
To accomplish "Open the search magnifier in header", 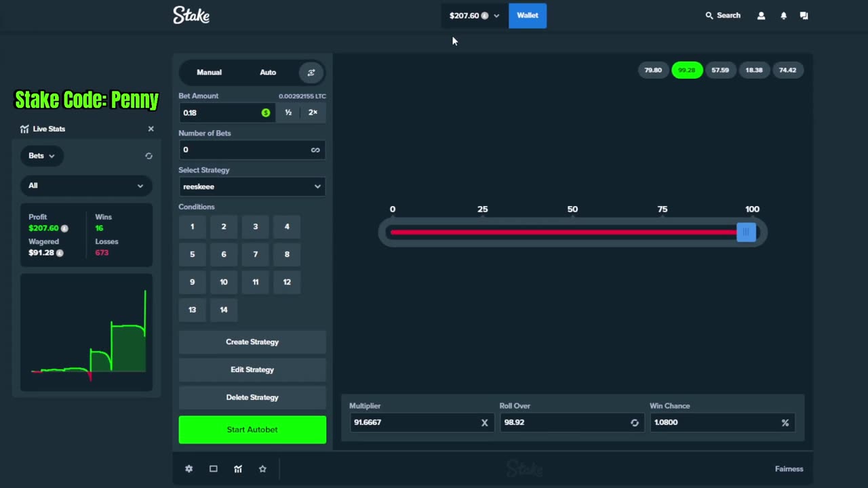I will (x=709, y=16).
